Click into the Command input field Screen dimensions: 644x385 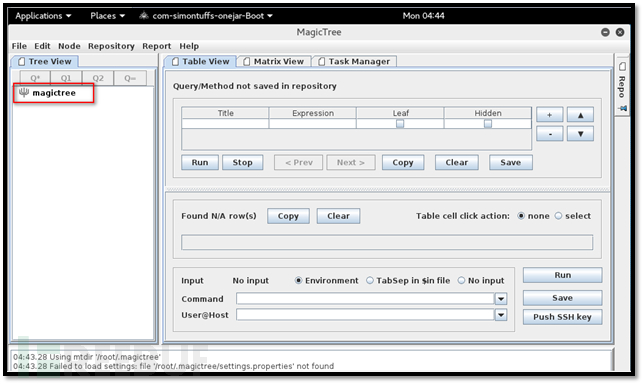pyautogui.click(x=365, y=299)
